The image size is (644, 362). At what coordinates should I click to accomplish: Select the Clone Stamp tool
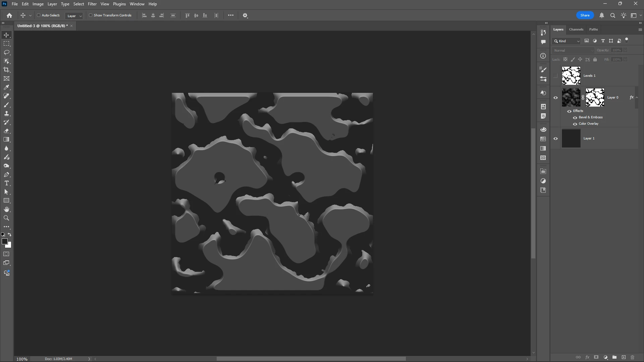[x=6, y=114]
